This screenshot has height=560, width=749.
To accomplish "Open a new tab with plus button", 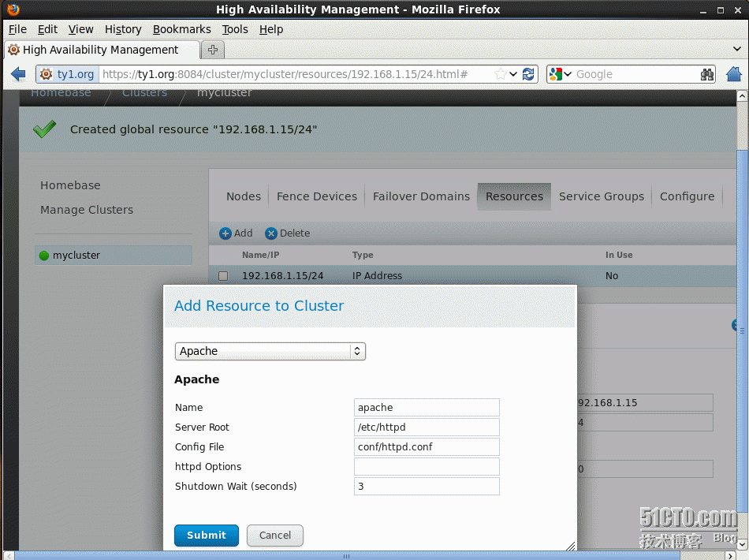I will tap(213, 50).
